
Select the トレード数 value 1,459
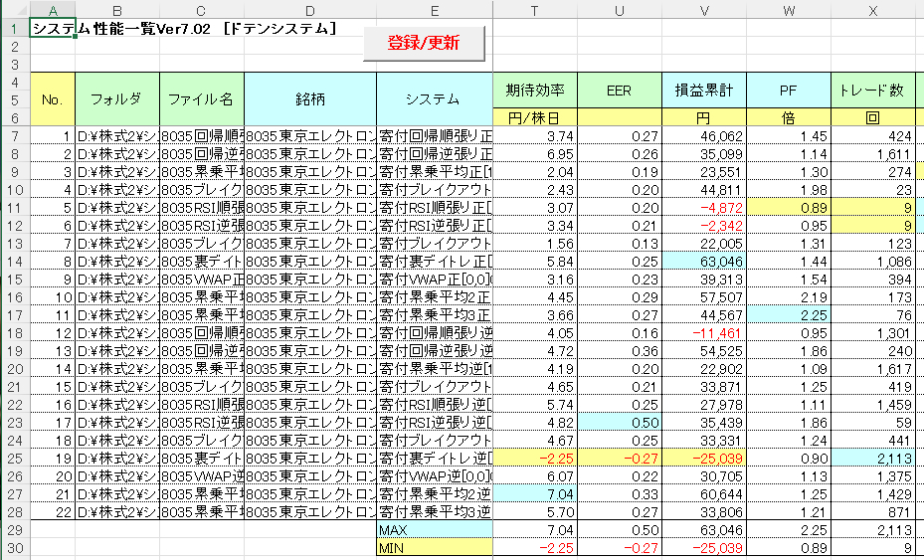[x=872, y=405]
